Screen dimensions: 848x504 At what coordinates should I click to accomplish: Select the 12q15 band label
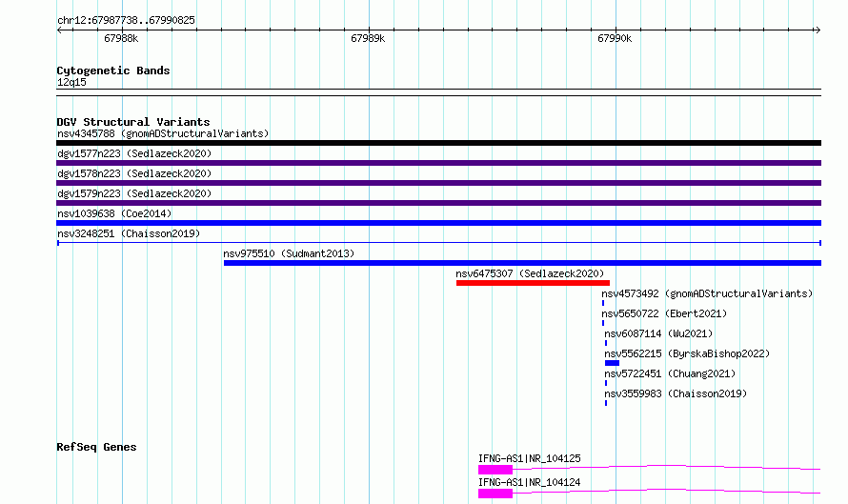71,82
